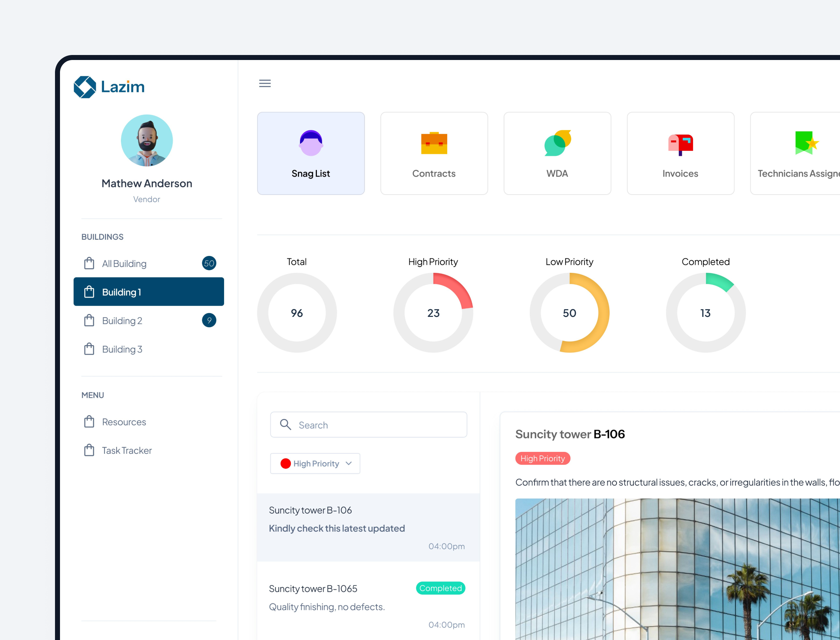Click the Technicians star flag icon
Viewport: 840px width, 640px height.
pos(807,143)
